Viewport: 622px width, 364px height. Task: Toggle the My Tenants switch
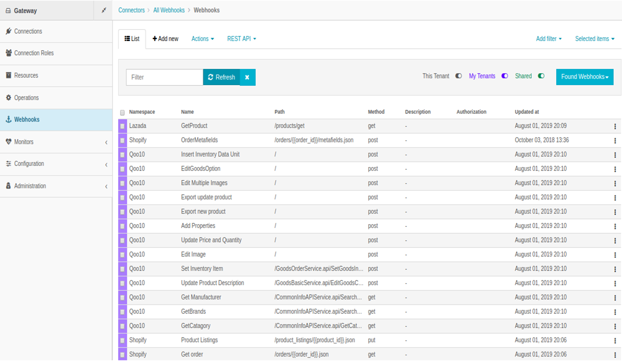(504, 76)
